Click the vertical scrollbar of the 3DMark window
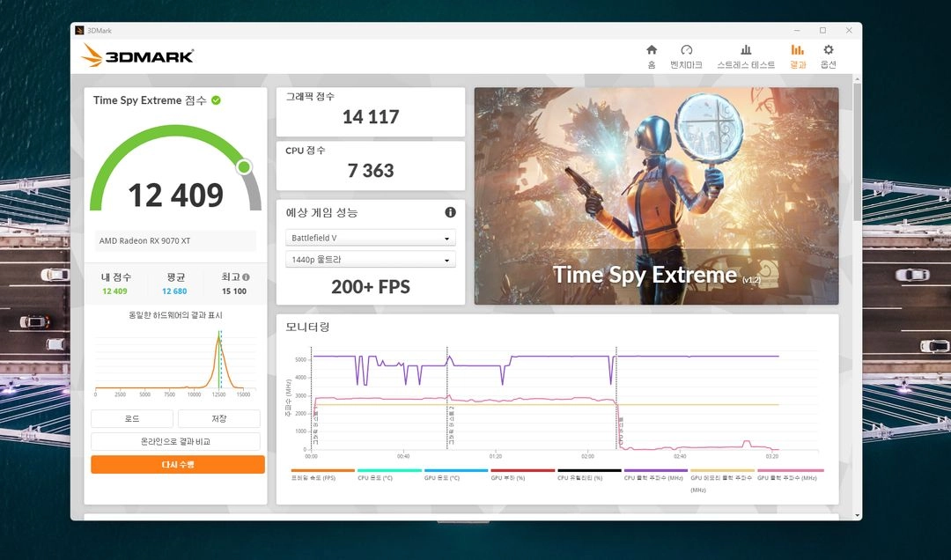The width and height of the screenshot is (951, 560). click(857, 151)
